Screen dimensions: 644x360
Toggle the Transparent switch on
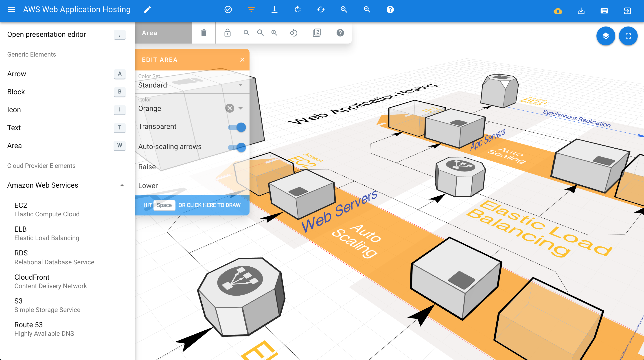[239, 127]
